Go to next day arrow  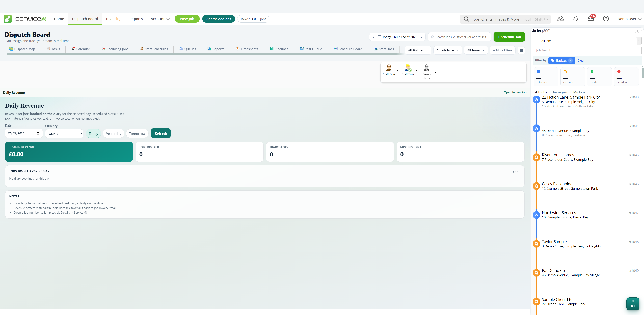pyautogui.click(x=421, y=37)
